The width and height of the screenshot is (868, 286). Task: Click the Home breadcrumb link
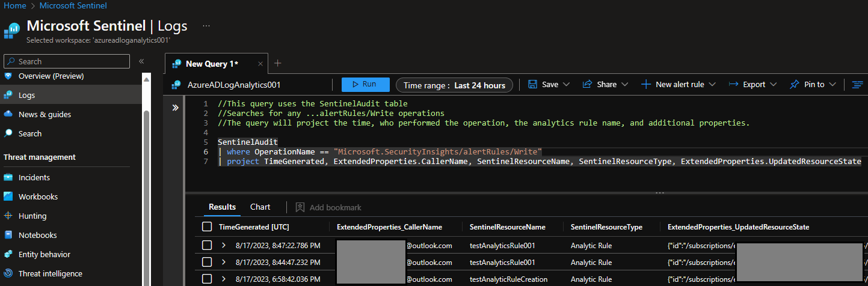pos(15,5)
